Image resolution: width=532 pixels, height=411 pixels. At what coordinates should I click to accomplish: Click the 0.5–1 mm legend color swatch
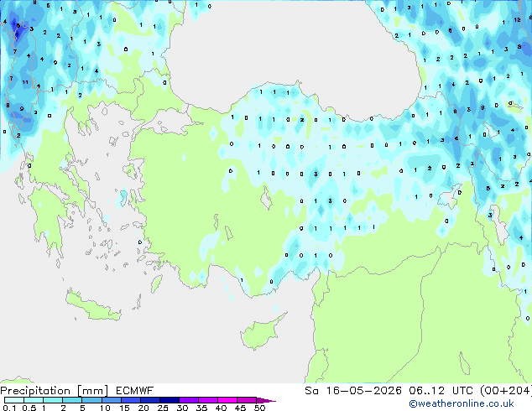(34, 400)
